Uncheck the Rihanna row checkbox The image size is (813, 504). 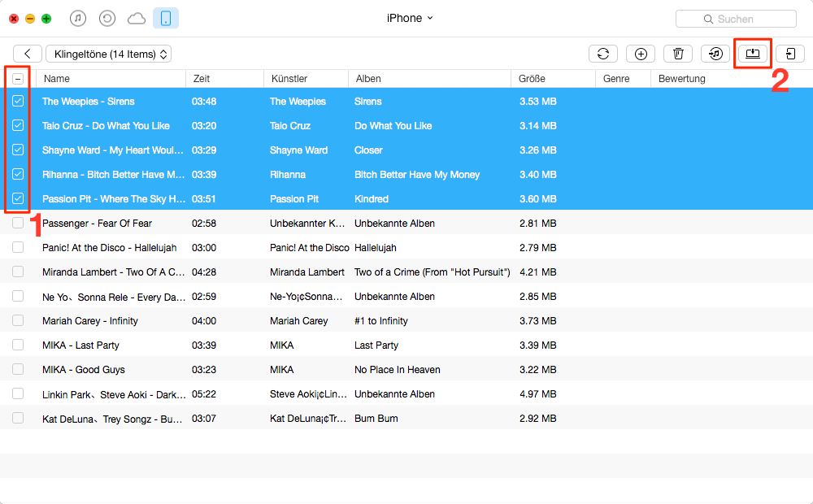18,174
